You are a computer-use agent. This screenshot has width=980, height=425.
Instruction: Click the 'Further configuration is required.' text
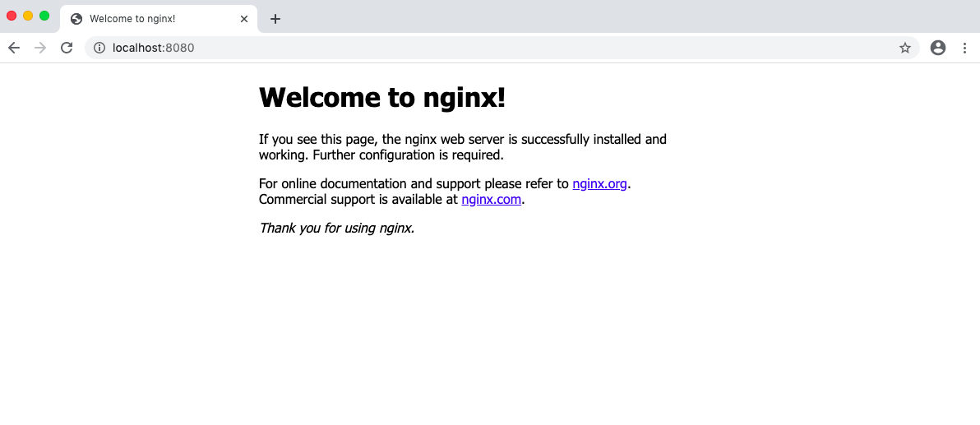pos(408,155)
